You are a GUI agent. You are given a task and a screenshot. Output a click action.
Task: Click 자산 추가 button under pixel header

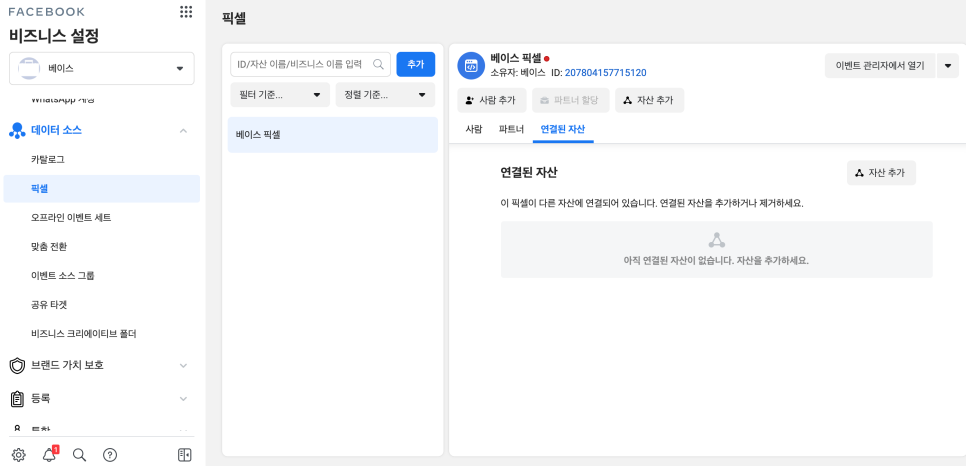[x=649, y=100]
